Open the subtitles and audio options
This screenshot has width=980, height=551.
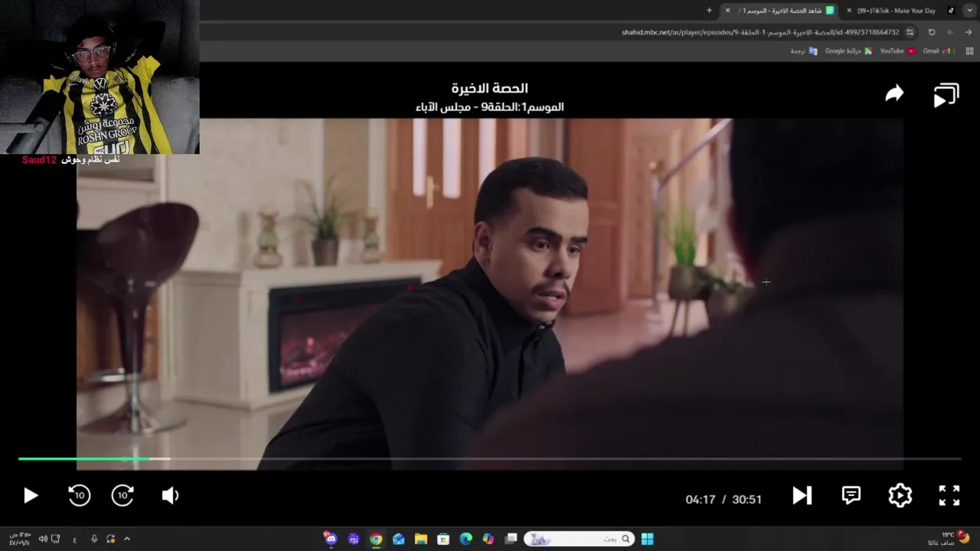[851, 496]
